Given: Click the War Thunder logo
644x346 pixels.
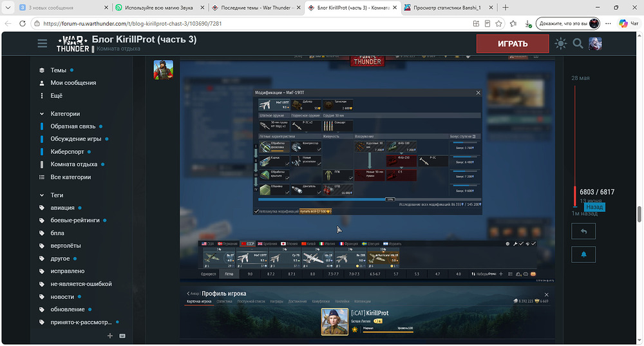Looking at the screenshot, I should [x=73, y=44].
